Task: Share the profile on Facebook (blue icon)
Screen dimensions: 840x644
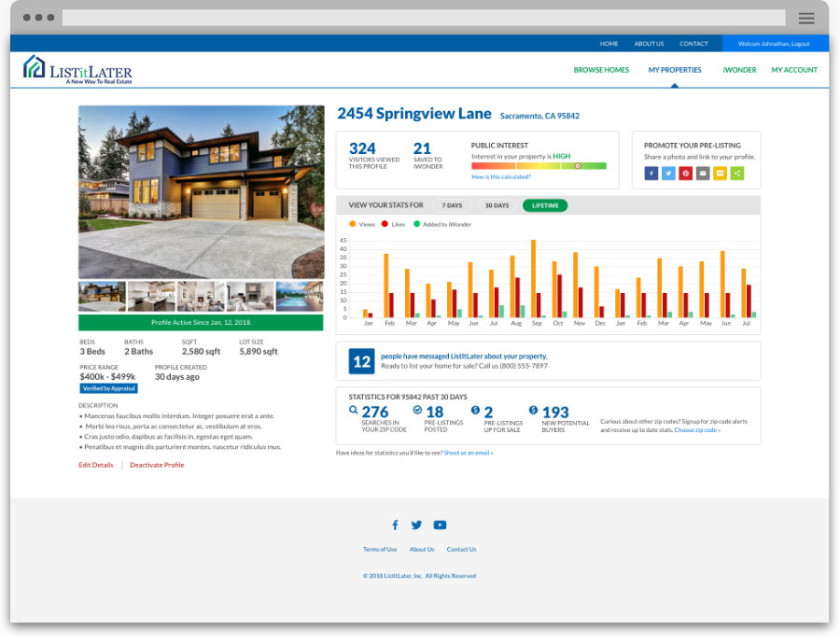Action: (651, 174)
